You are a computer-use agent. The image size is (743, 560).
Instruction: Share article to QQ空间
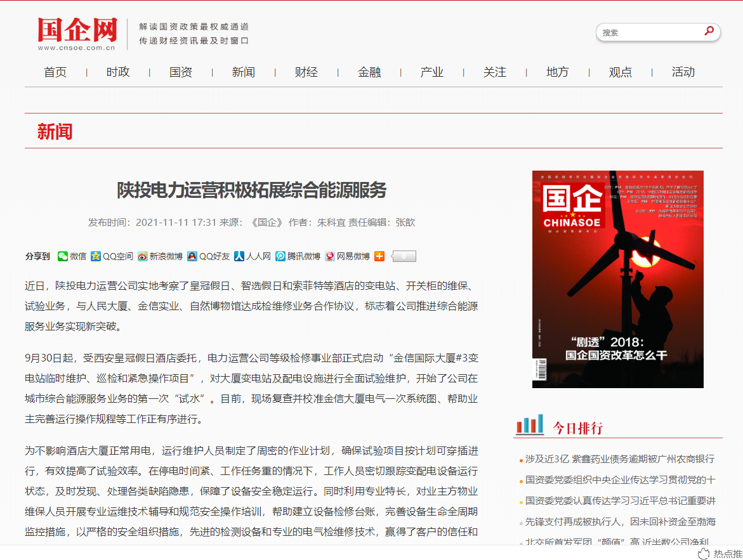tap(112, 256)
